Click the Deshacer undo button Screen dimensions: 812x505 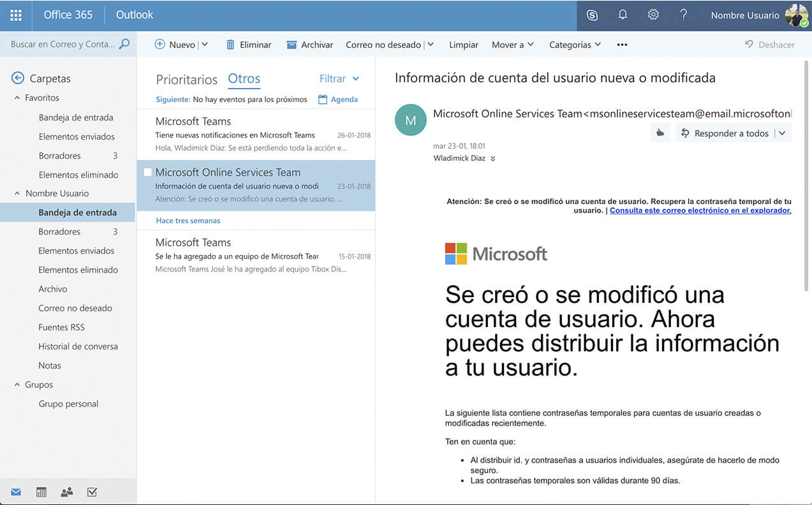coord(770,45)
